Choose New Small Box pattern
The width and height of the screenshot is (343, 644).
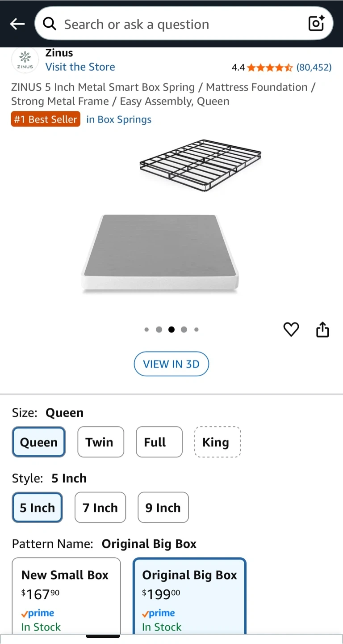tap(66, 596)
